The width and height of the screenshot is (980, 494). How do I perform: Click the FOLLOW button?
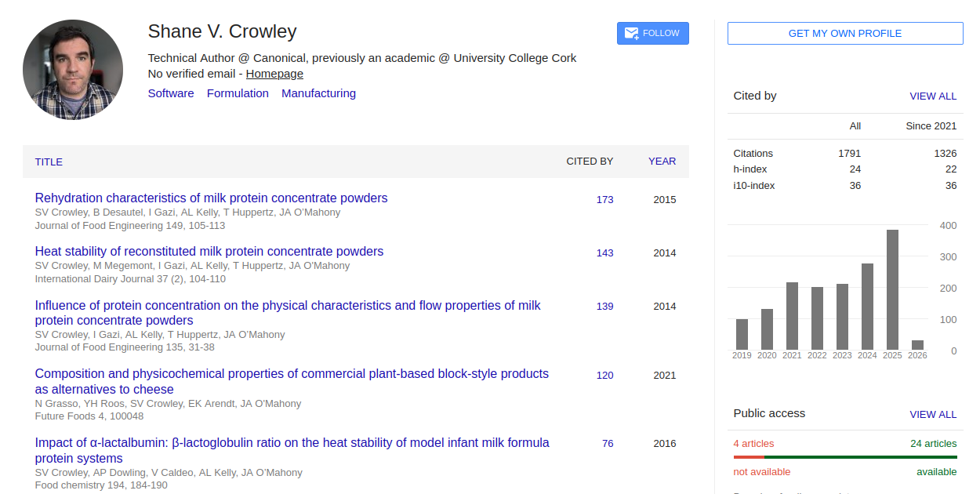(652, 33)
